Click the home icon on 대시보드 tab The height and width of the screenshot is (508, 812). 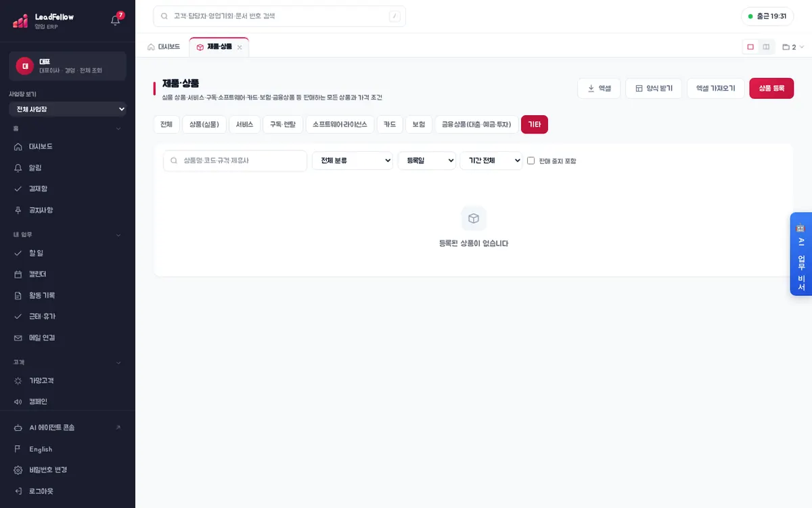(x=151, y=47)
